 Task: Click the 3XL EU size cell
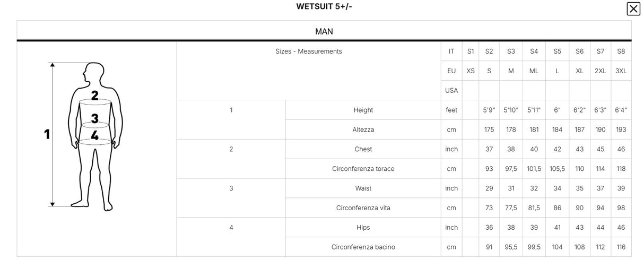tap(621, 71)
